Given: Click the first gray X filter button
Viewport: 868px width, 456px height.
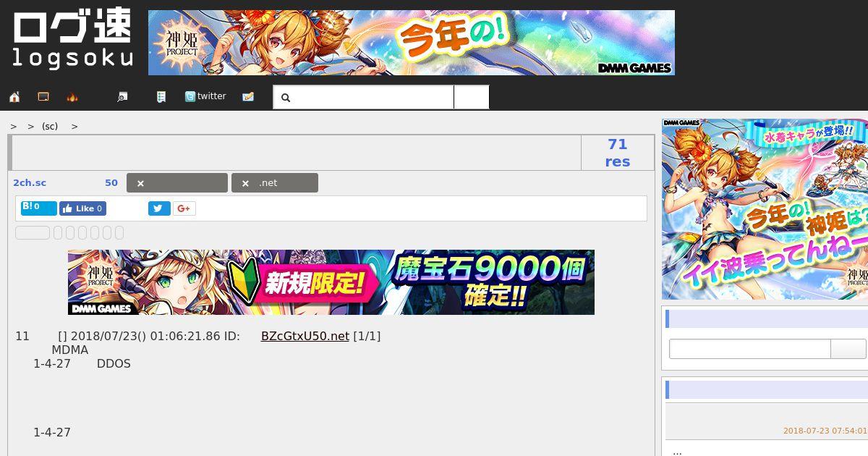Looking at the screenshot, I should 177,183.
